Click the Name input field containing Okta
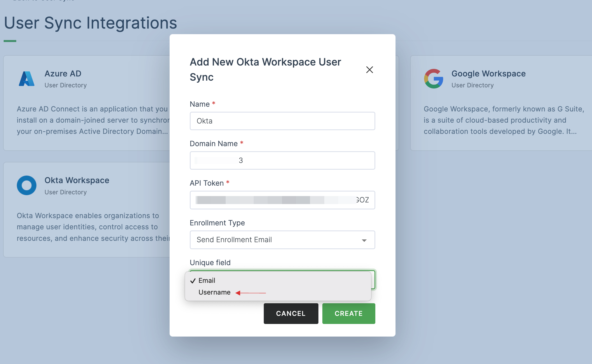592x364 pixels. click(x=282, y=121)
